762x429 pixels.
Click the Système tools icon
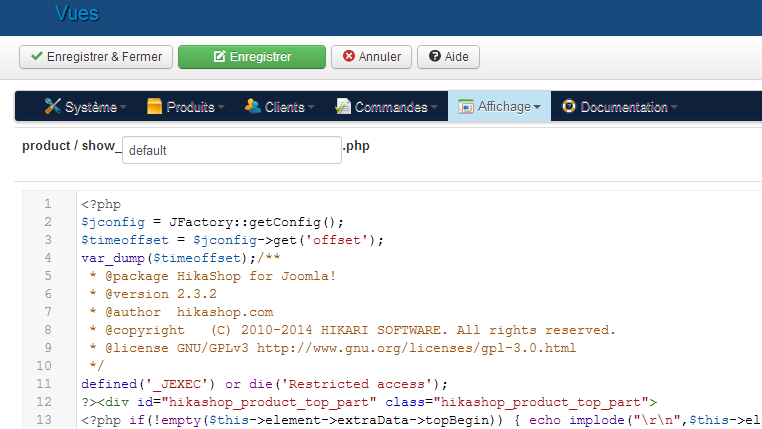pos(52,106)
